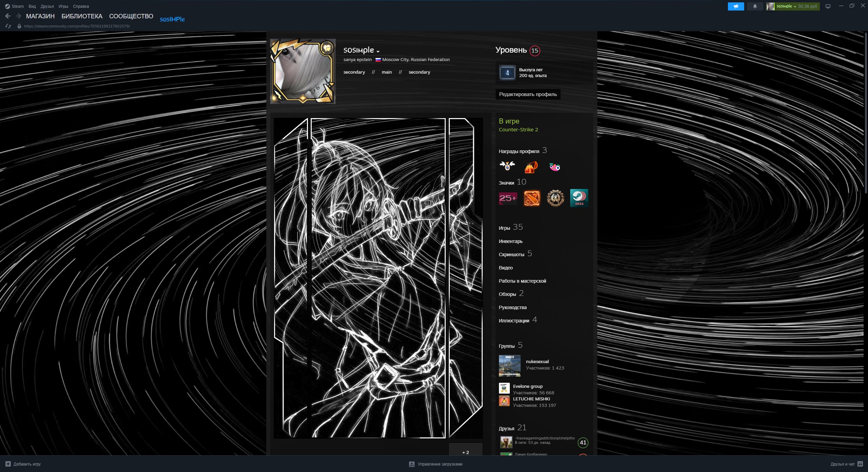Select the sosIMPle profile tab
Screen dimensions: 868x472
click(x=172, y=19)
